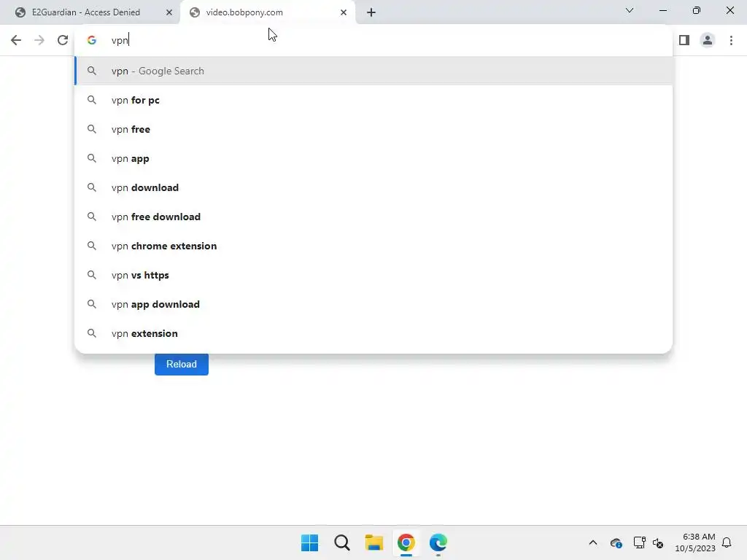Click the cloud sync tray icon
This screenshot has width=747, height=560.
[616, 542]
